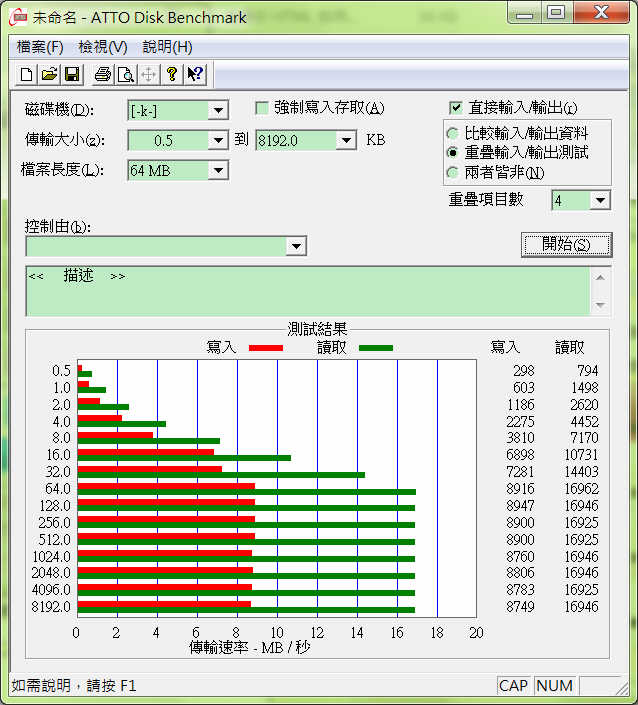Select the 兩者皆非 radio button
This screenshot has width=638, height=705.
click(x=453, y=173)
